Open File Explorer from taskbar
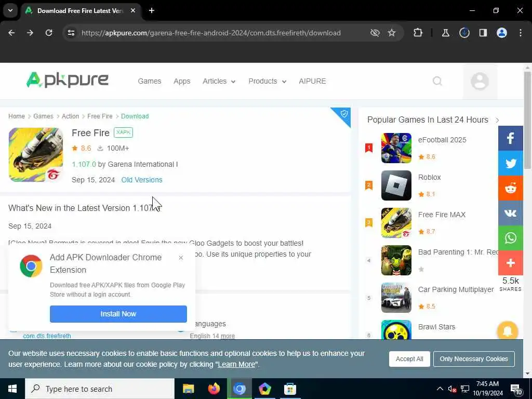This screenshot has height=399, width=532. tap(188, 389)
